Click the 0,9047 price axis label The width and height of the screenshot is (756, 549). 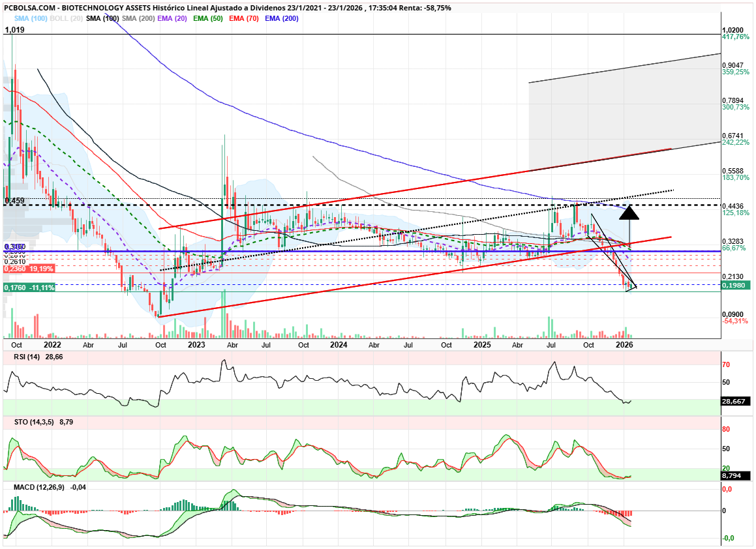(733, 65)
